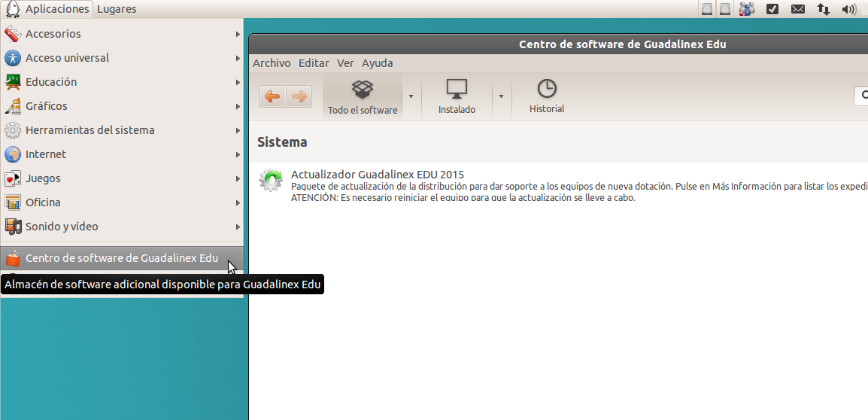Click the checkmark tray indicator
Screen dimensions: 868x420
pos(772,9)
